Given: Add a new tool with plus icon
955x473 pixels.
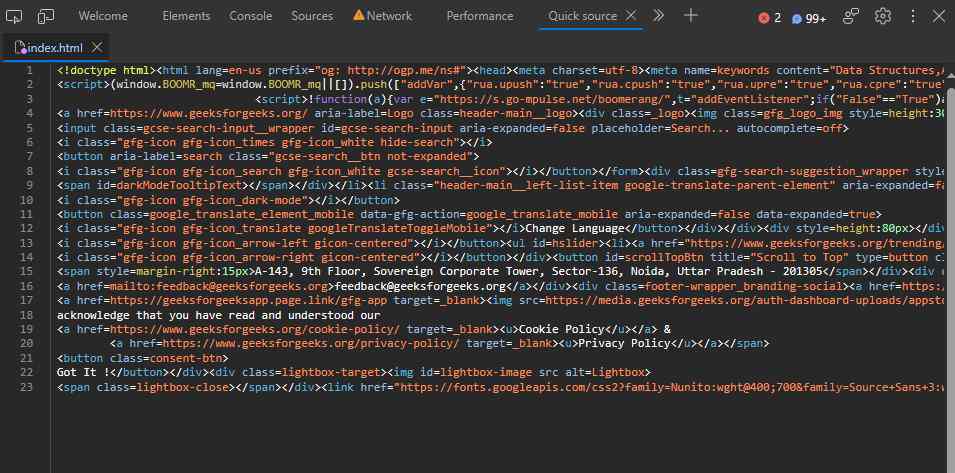Looking at the screenshot, I should [691, 16].
